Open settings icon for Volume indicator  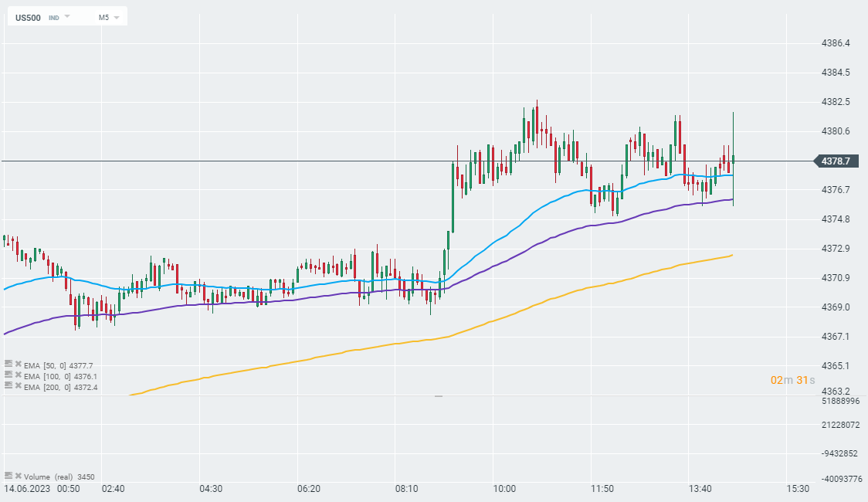click(x=8, y=476)
